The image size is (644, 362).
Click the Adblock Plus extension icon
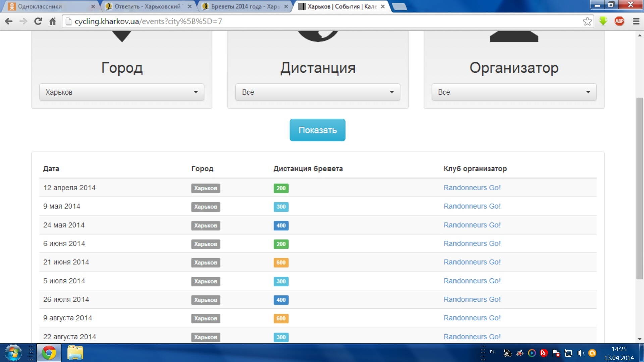(619, 21)
